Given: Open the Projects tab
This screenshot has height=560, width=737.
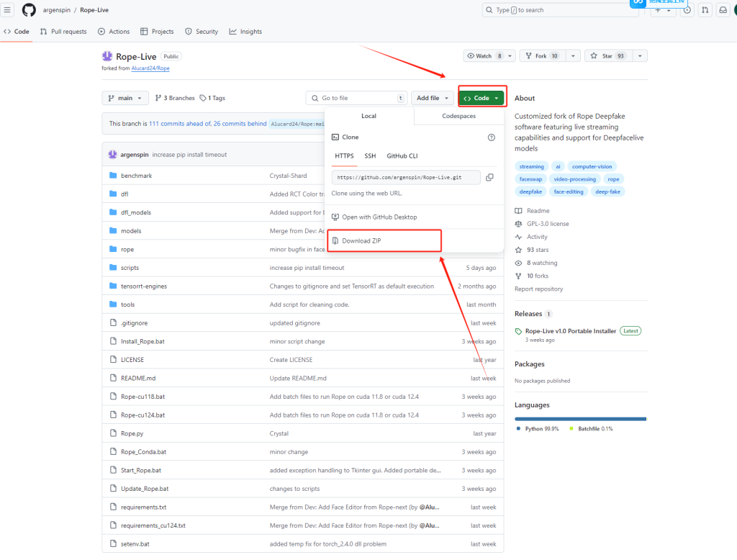Looking at the screenshot, I should (x=157, y=32).
